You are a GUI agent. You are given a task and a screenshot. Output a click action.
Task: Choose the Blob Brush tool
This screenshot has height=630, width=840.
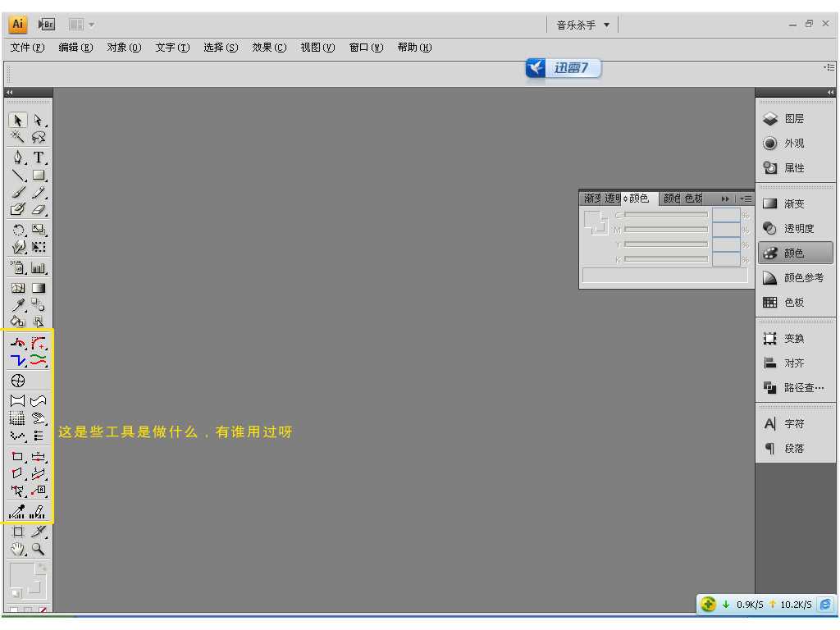click(x=18, y=209)
